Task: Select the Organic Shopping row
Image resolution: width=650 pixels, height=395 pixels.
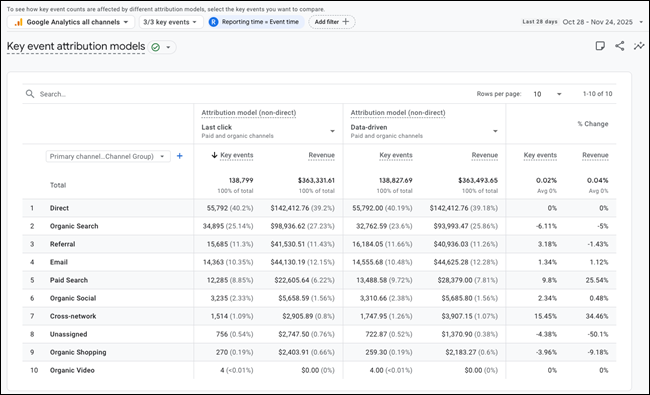Action: pyautogui.click(x=319, y=352)
